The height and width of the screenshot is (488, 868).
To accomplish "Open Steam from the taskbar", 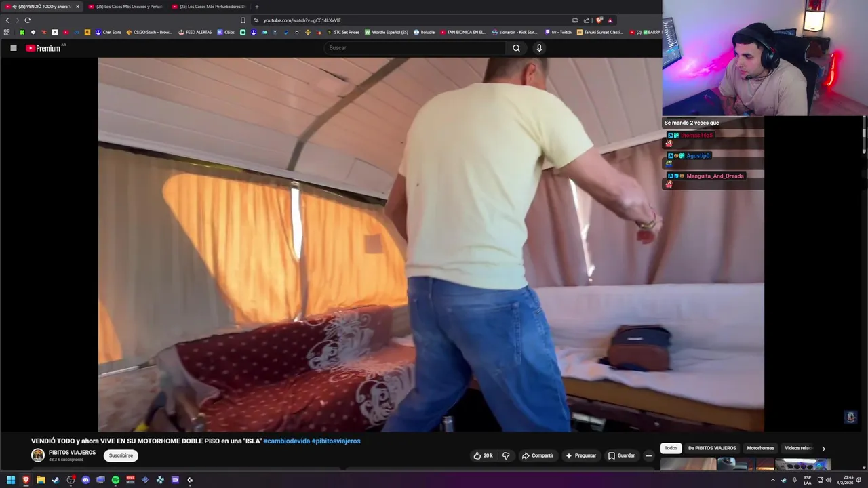I will pyautogui.click(x=56, y=480).
